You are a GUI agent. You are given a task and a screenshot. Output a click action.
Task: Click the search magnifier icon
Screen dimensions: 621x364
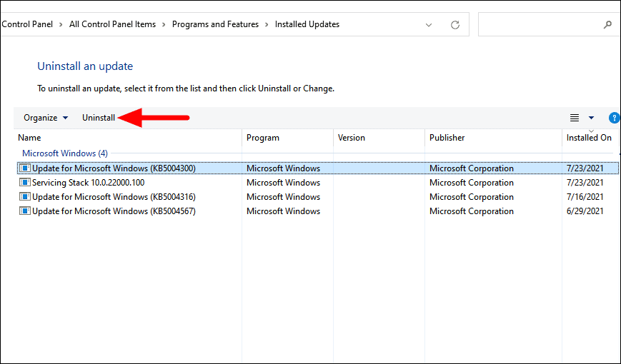[x=607, y=24]
